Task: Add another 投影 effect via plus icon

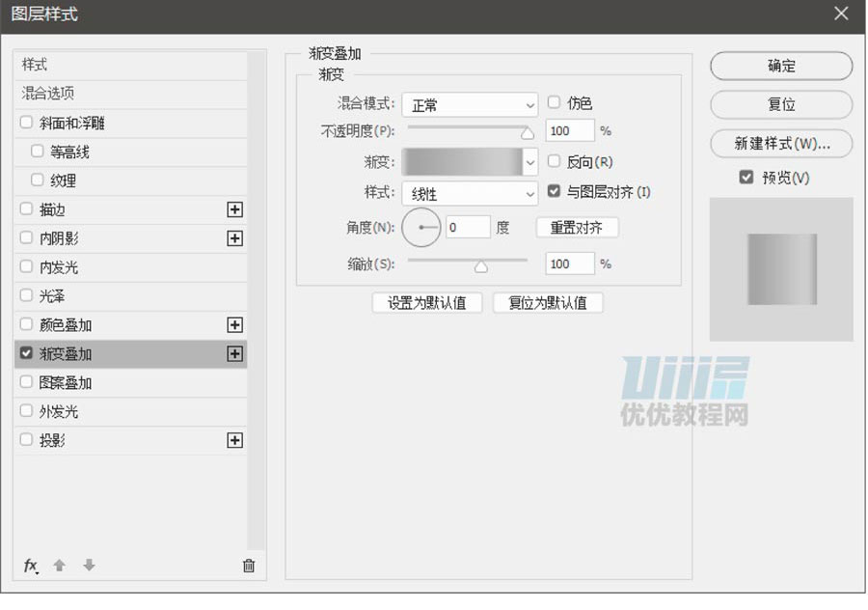Action: [x=234, y=440]
